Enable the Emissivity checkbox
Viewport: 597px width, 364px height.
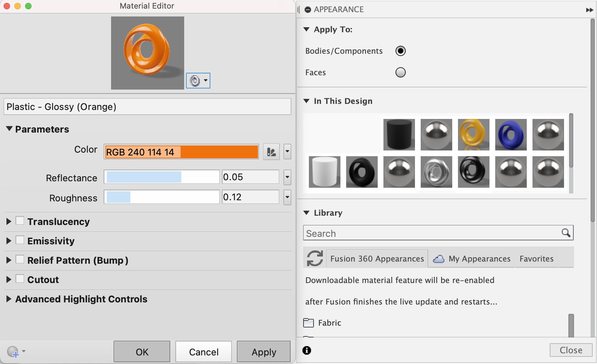click(x=20, y=240)
